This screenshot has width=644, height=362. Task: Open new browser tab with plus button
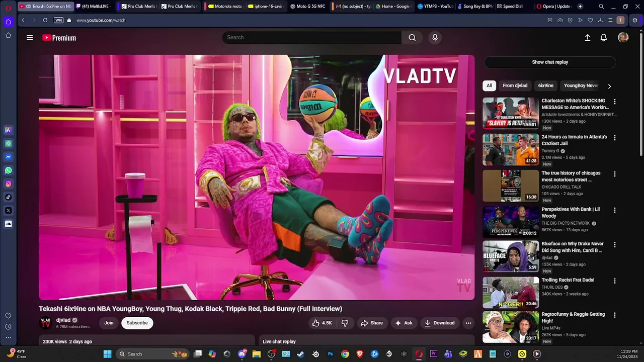580,7
